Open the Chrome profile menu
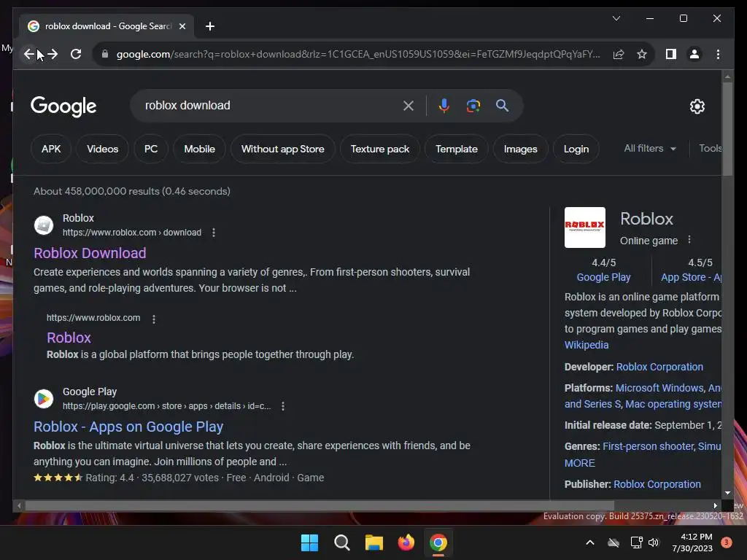Screen dimensions: 747x560 (694, 54)
